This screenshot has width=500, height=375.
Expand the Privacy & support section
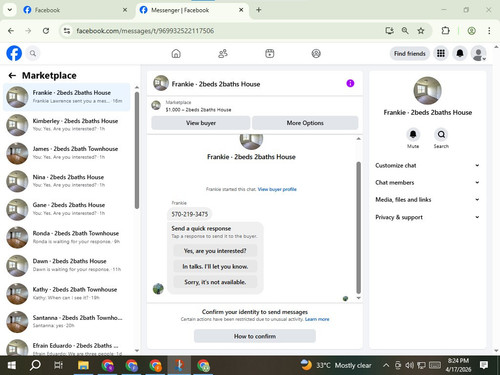coord(427,217)
